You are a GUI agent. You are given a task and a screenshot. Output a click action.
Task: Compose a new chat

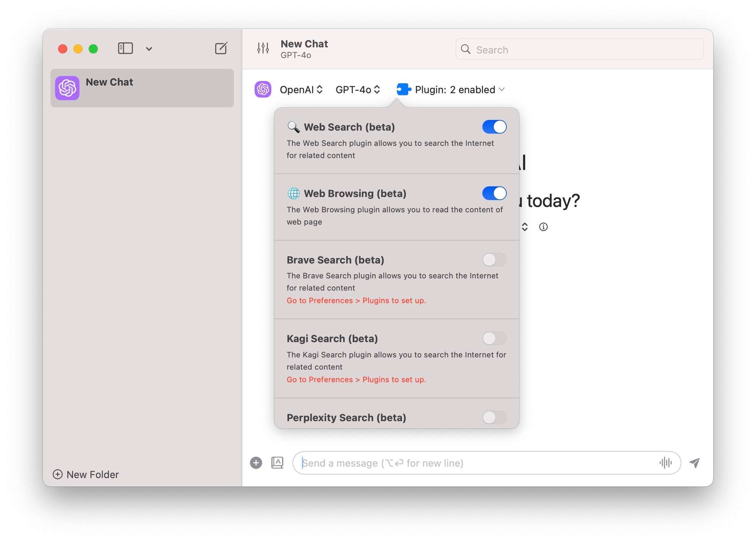click(221, 48)
